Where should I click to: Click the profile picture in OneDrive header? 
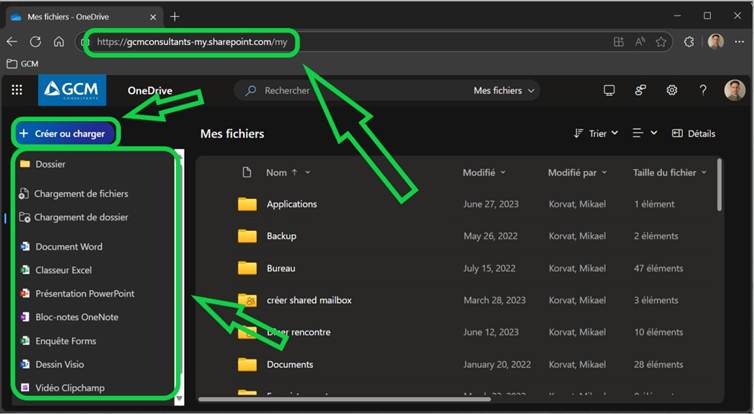734,90
